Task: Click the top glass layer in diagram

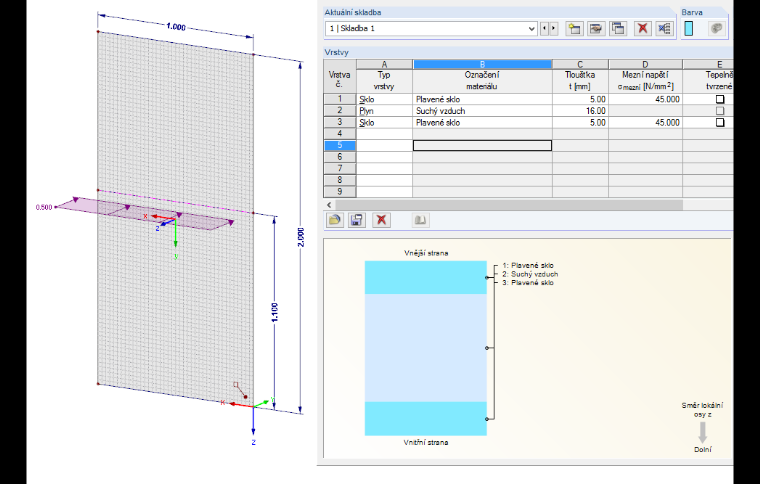Action: point(426,278)
